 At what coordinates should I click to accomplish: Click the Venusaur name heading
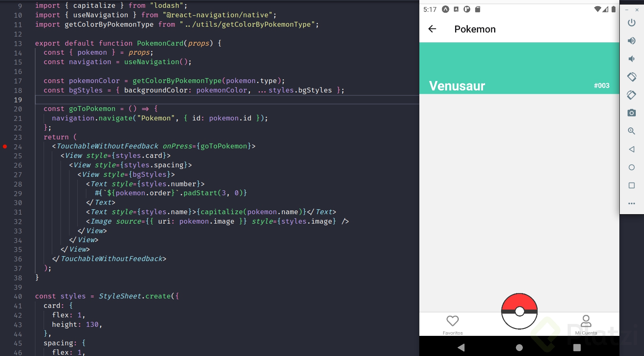[457, 86]
